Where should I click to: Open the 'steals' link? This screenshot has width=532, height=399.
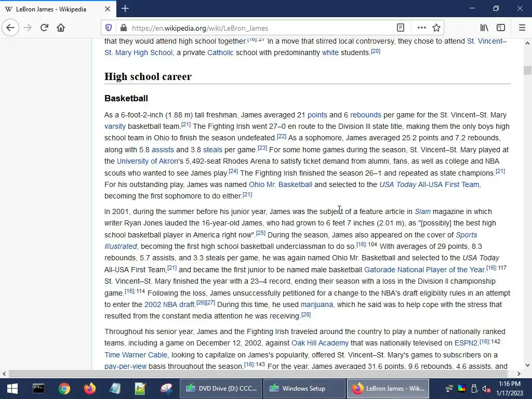click(x=212, y=150)
